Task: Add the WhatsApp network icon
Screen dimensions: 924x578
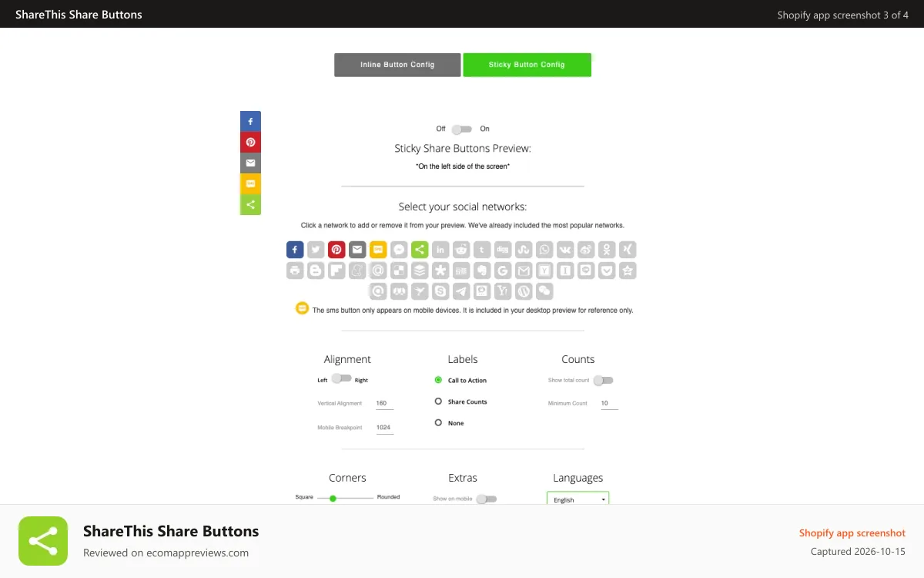Action: click(544, 250)
